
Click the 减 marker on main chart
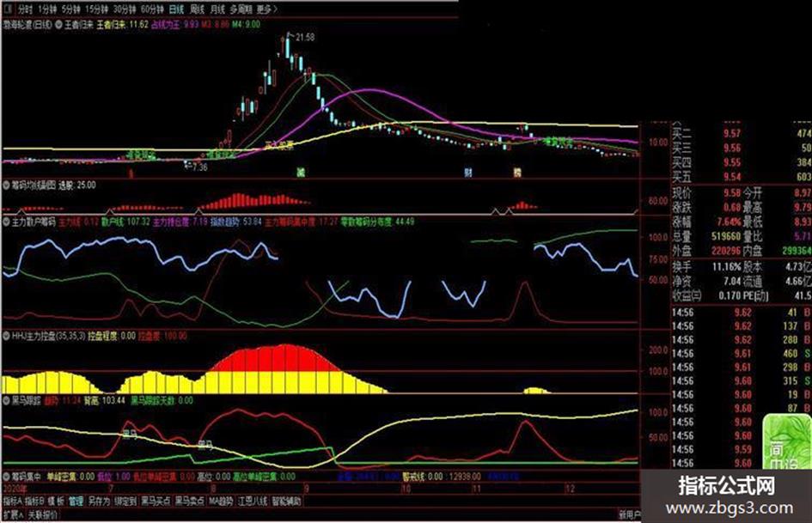point(301,172)
